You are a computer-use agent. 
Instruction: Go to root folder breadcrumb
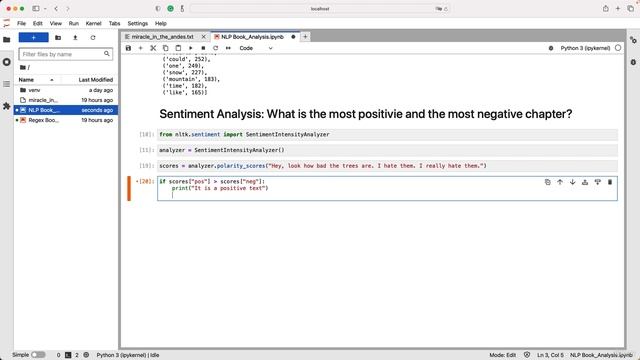[24, 67]
